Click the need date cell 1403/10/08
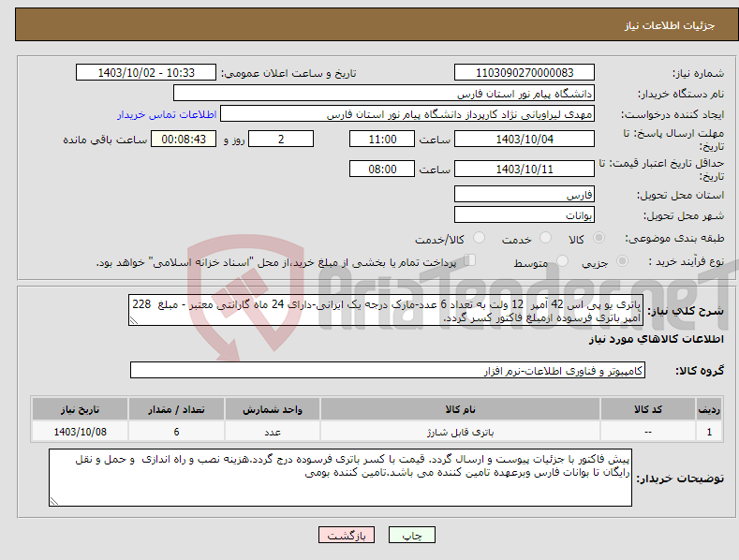This screenshot has width=739, height=560. point(80,432)
